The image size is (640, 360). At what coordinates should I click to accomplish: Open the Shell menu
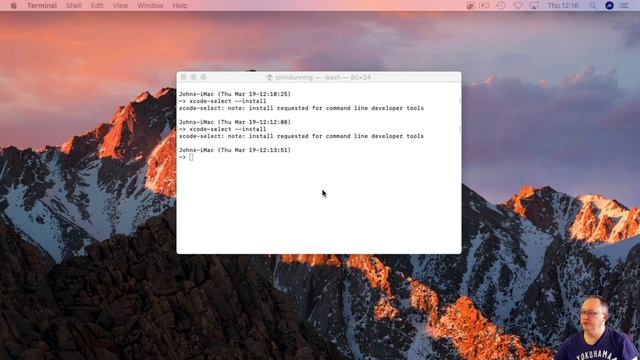[x=74, y=6]
